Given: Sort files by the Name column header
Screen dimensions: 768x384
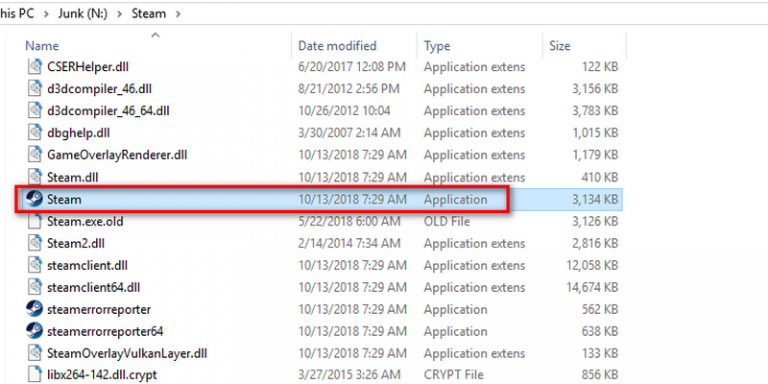Looking at the screenshot, I should click(42, 46).
